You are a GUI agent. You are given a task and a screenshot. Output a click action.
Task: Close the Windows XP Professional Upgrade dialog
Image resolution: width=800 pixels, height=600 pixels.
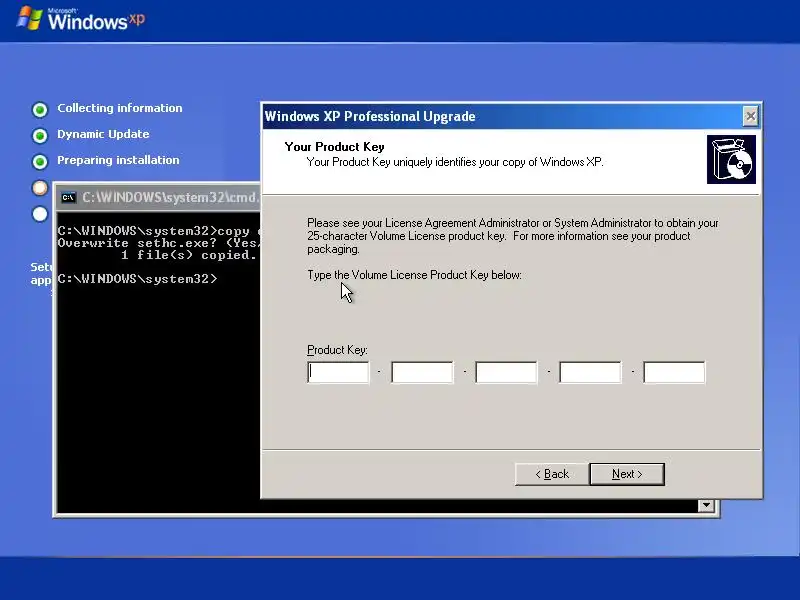pyautogui.click(x=750, y=116)
